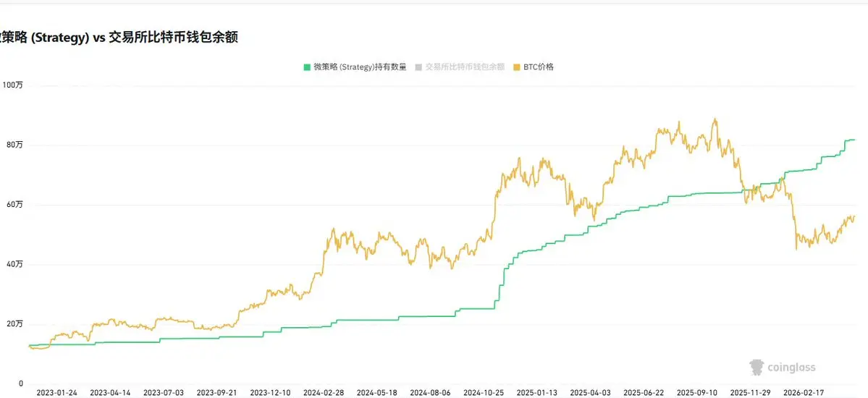This screenshot has height=398, width=868.
Task: Click the 80万 y-axis label
Action: coord(14,145)
